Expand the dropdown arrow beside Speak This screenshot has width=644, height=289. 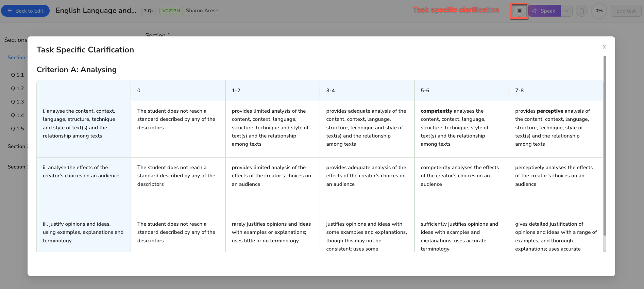(x=566, y=11)
